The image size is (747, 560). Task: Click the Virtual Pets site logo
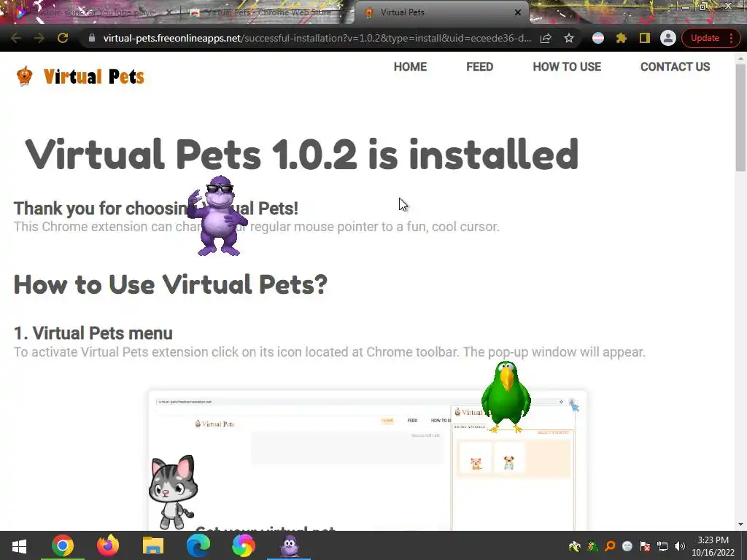(x=80, y=76)
